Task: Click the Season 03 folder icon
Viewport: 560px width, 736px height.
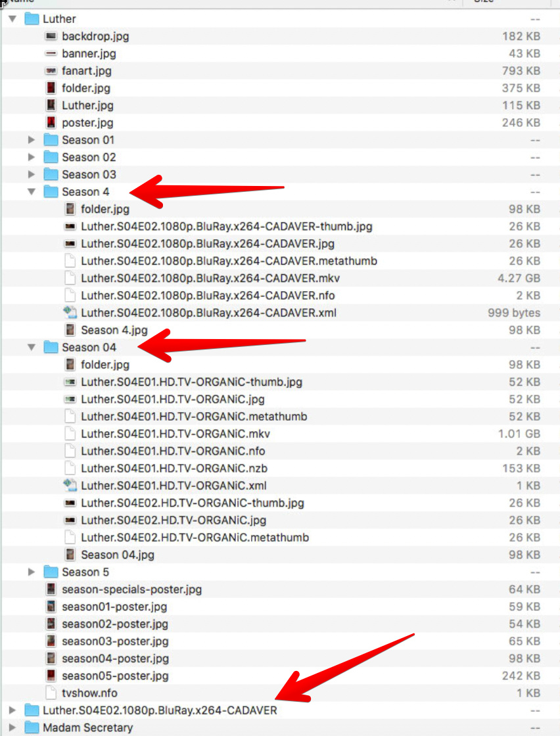Action: coord(51,175)
